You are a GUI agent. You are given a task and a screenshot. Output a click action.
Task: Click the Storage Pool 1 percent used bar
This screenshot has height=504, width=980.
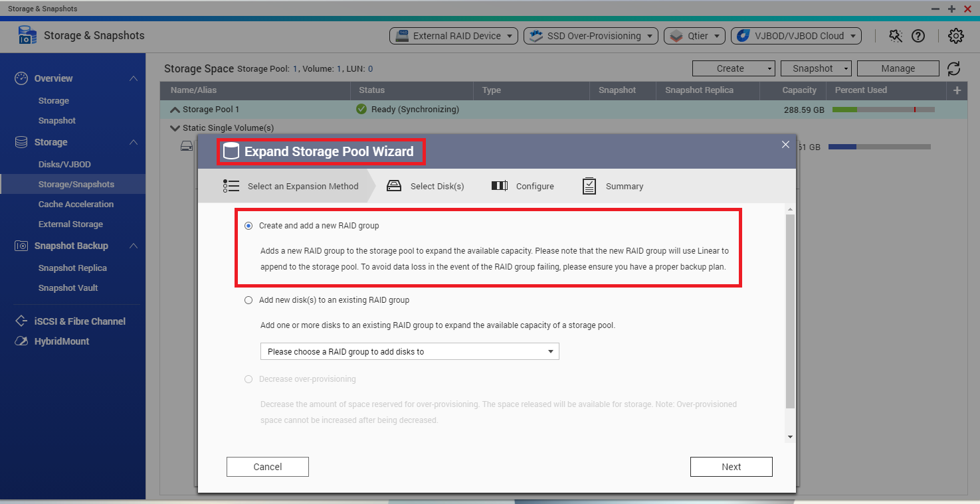[883, 110]
